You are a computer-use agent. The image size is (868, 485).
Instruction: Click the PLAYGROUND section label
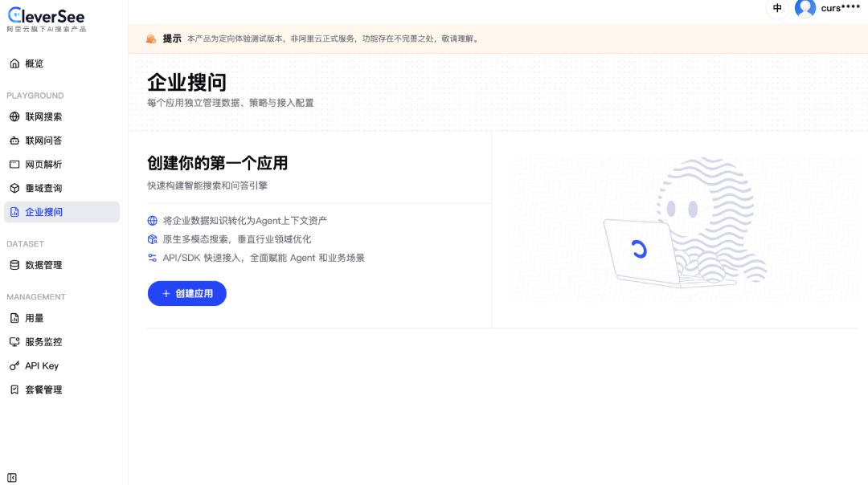tap(35, 96)
